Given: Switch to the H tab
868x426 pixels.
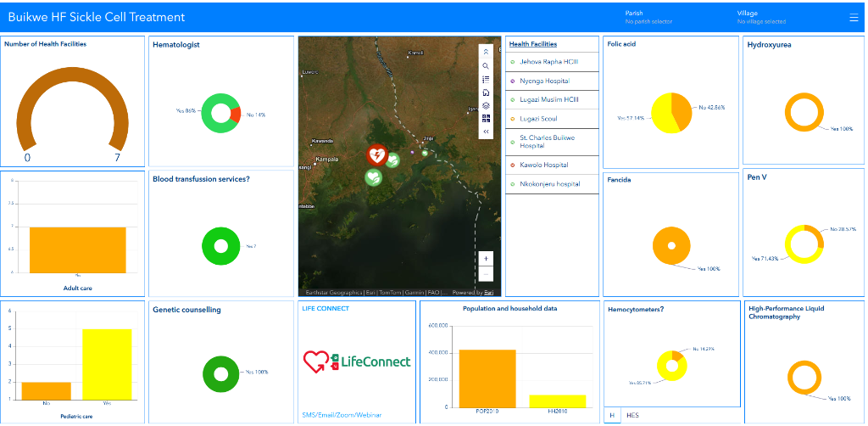Looking at the screenshot, I should [x=612, y=415].
